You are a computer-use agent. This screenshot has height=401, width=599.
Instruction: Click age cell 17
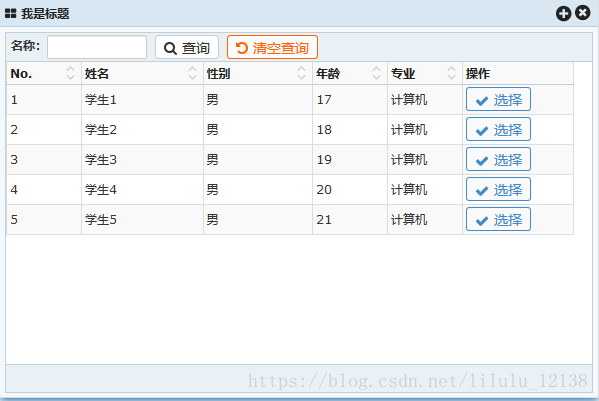coord(350,100)
